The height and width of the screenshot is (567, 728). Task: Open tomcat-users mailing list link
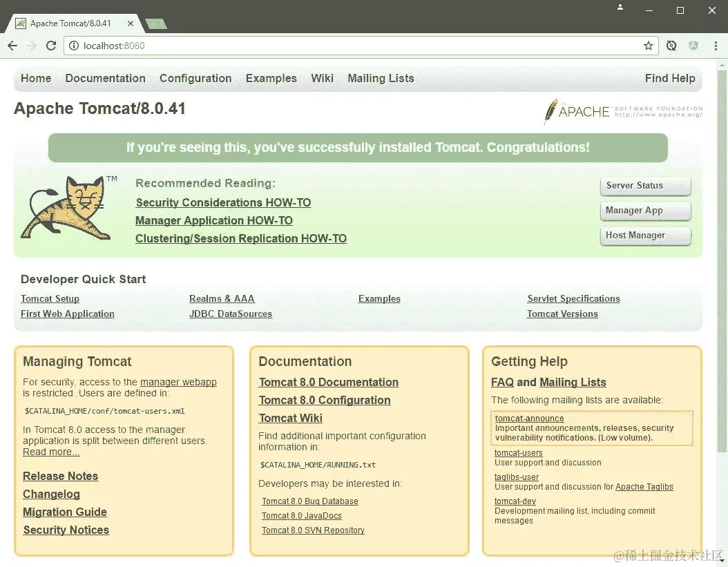pyautogui.click(x=518, y=453)
